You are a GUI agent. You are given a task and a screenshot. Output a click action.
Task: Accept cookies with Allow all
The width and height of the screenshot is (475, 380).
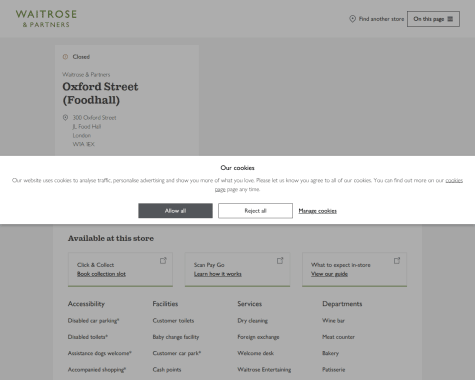pyautogui.click(x=175, y=211)
